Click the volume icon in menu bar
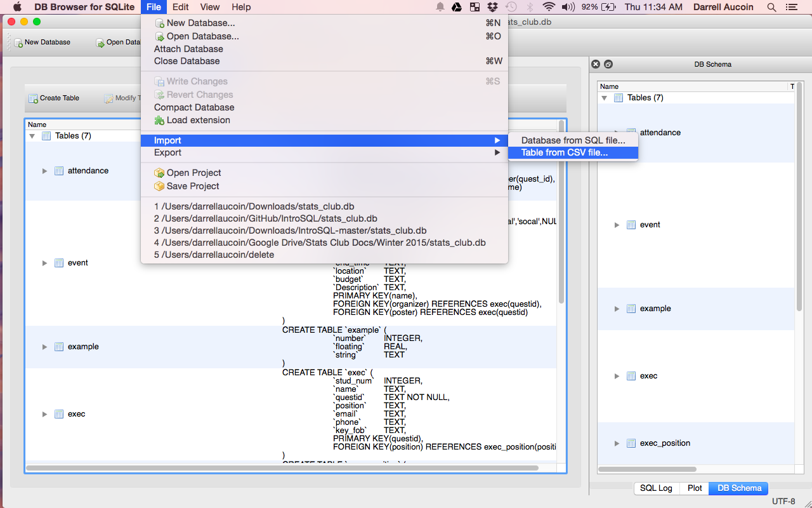The image size is (812, 508). pyautogui.click(x=568, y=7)
